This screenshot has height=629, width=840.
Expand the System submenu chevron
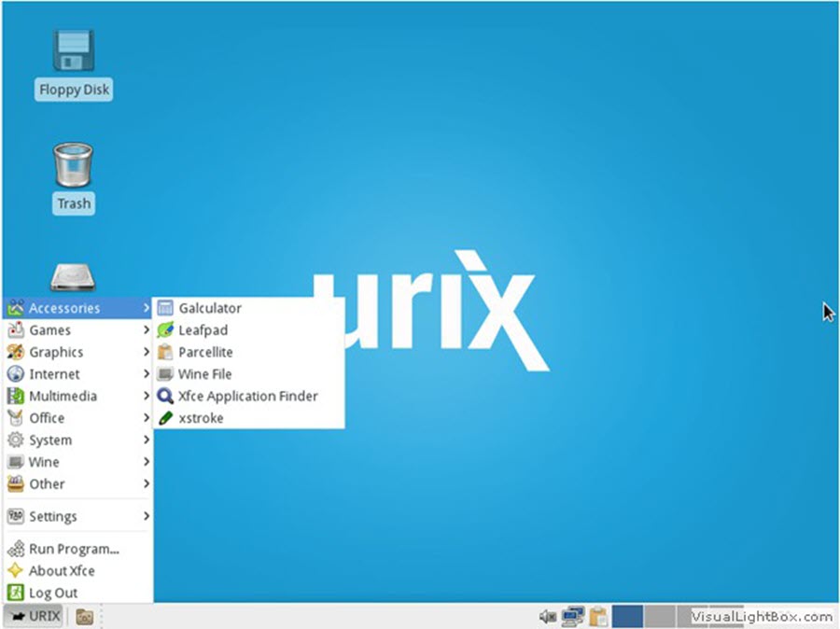coord(146,440)
